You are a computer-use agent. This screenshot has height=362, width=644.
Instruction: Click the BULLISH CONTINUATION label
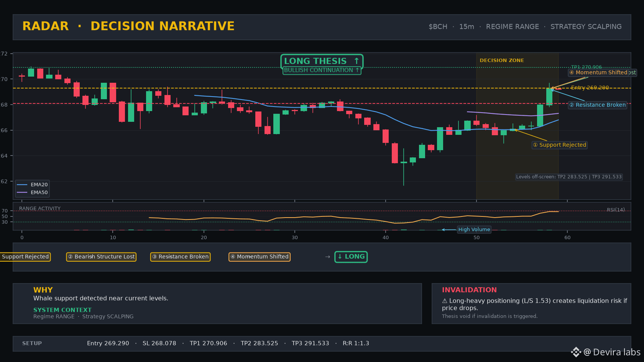[x=322, y=70]
